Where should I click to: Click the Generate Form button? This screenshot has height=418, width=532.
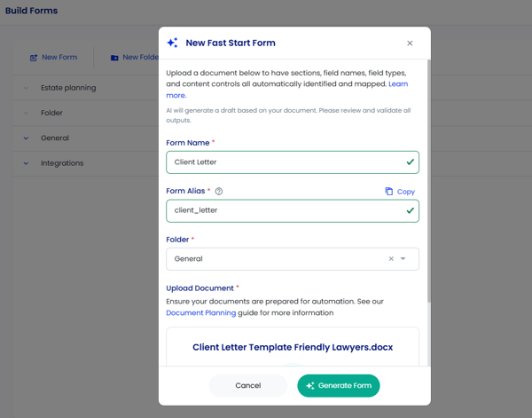[x=339, y=386]
